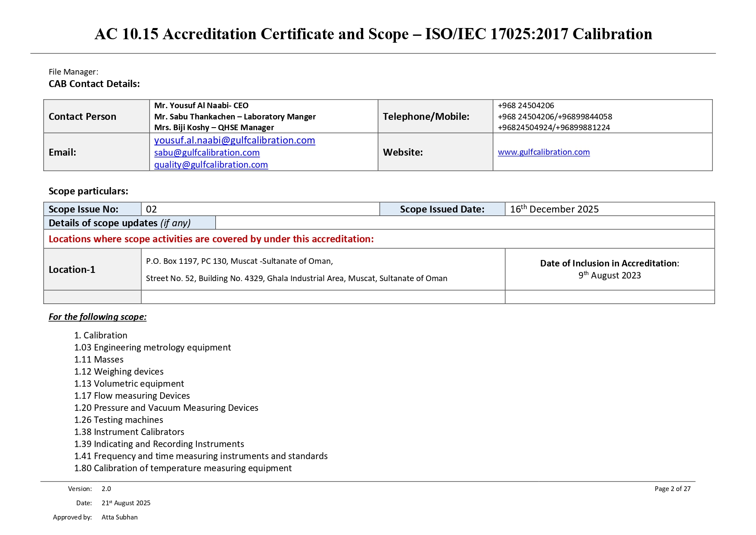Click the Approved by Atta Subhan text
This screenshot has width=756, height=535.
pos(96,517)
